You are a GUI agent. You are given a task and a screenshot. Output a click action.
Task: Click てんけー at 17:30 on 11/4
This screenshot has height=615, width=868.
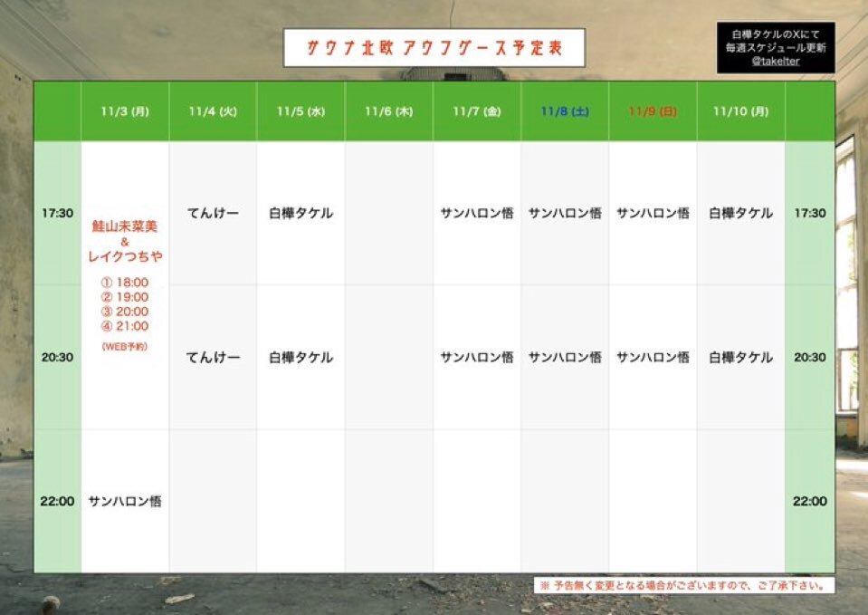[x=213, y=214]
